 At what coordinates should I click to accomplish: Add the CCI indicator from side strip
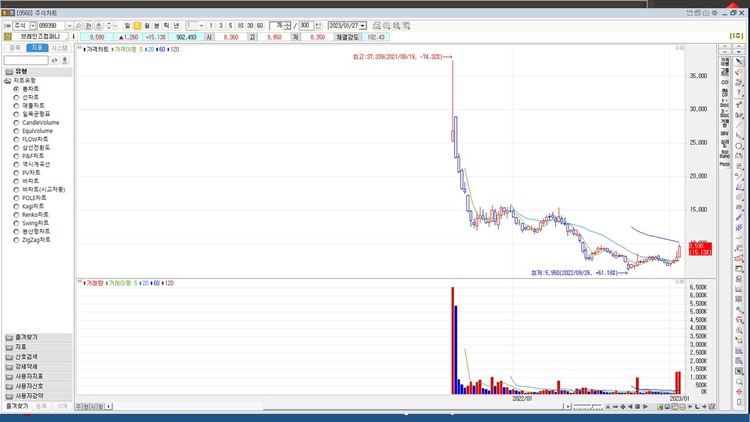pyautogui.click(x=725, y=82)
